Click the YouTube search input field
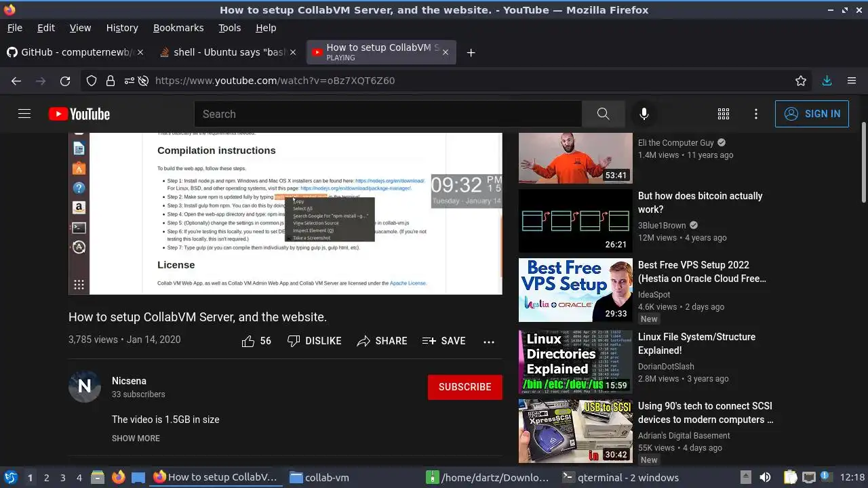This screenshot has width=868, height=488. (x=388, y=114)
